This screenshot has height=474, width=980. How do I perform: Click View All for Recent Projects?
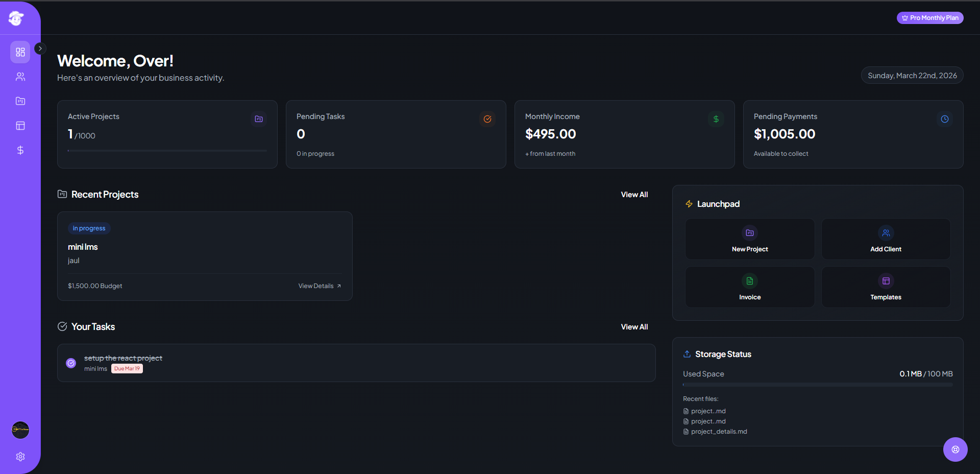[x=634, y=195]
